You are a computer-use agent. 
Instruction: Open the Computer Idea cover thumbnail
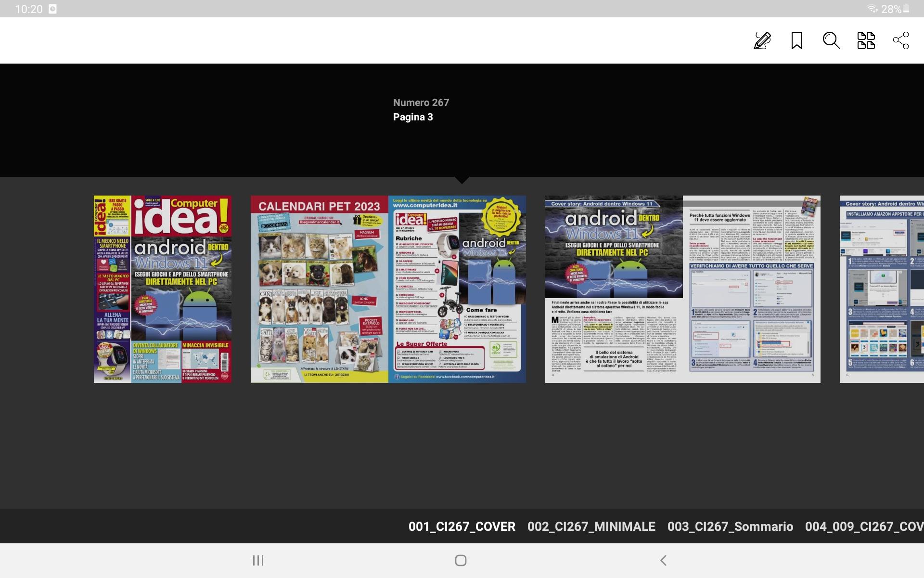pos(163,289)
